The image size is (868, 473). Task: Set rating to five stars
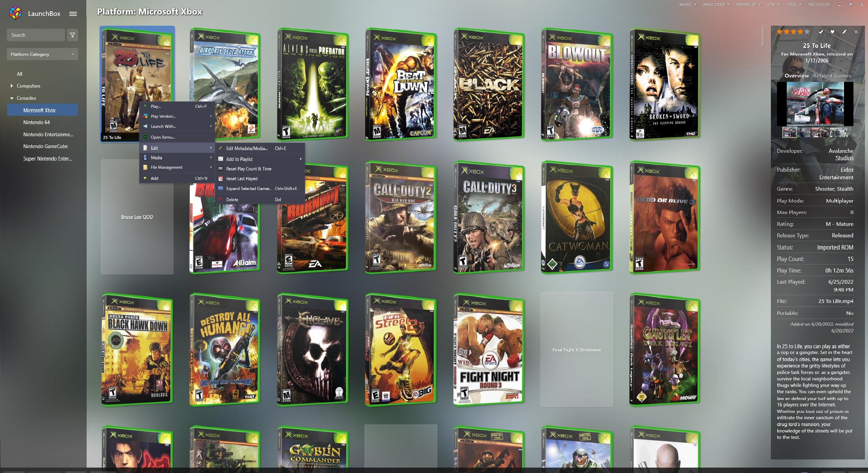[807, 32]
